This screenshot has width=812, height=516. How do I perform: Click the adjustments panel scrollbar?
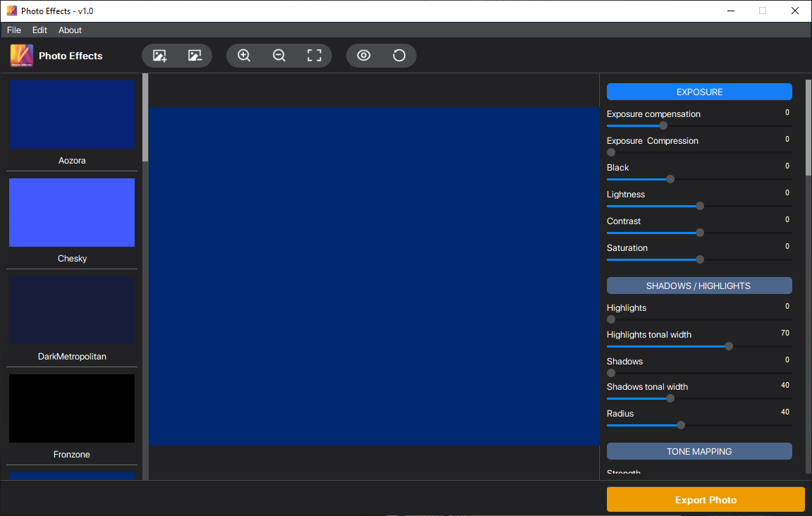click(x=808, y=128)
